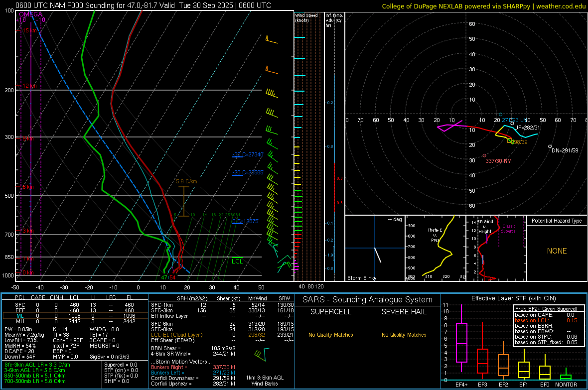Screen dimensions: 588x390
Task: Click the '0 C=12875'' freezing level label
Action: (x=246, y=221)
